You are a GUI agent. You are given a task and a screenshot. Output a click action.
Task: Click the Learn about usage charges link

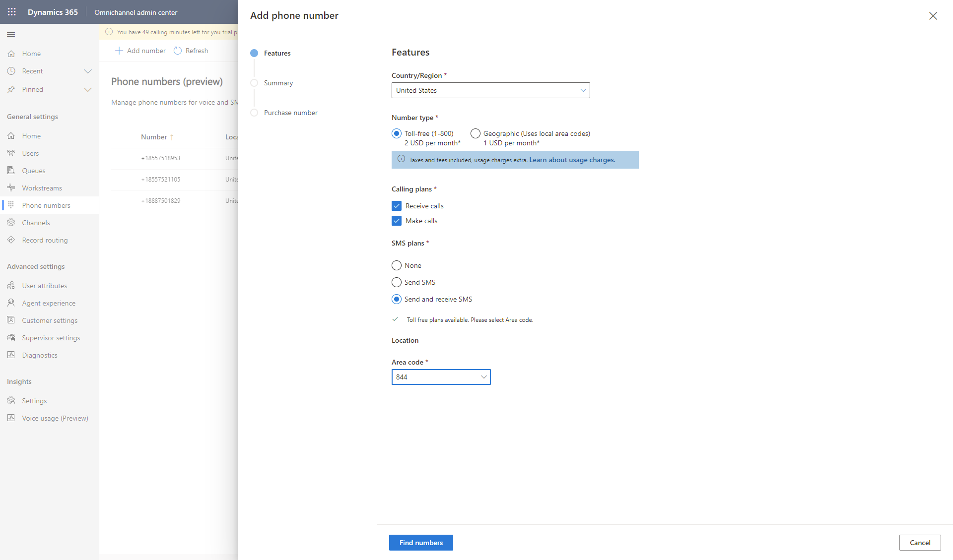tap(572, 160)
